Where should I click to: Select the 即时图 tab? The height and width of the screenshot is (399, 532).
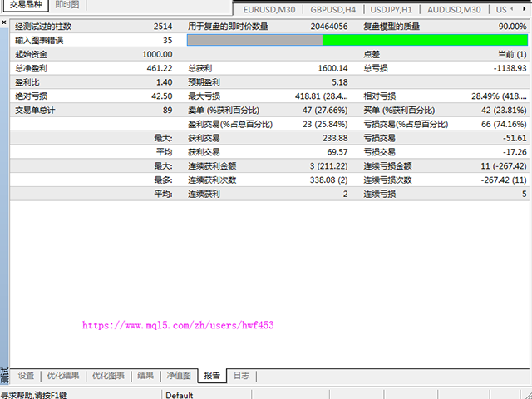68,4
